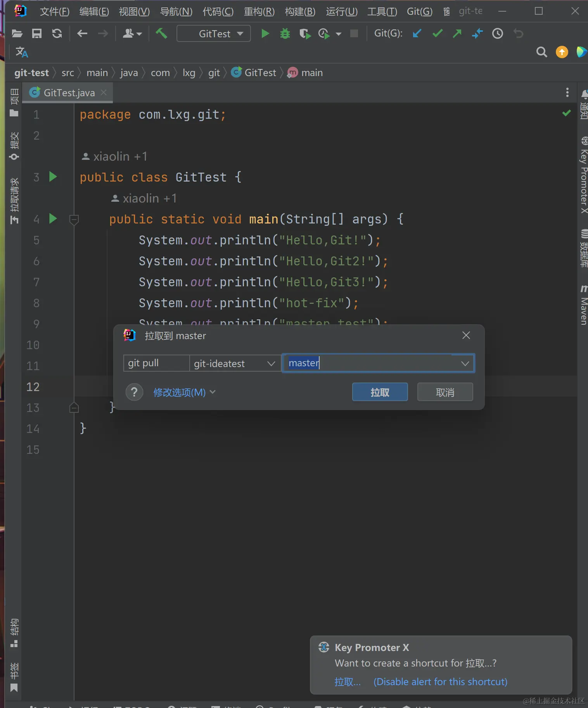588x708 pixels.
Task: Expand the master branch dropdown arrow
Action: [465, 364]
